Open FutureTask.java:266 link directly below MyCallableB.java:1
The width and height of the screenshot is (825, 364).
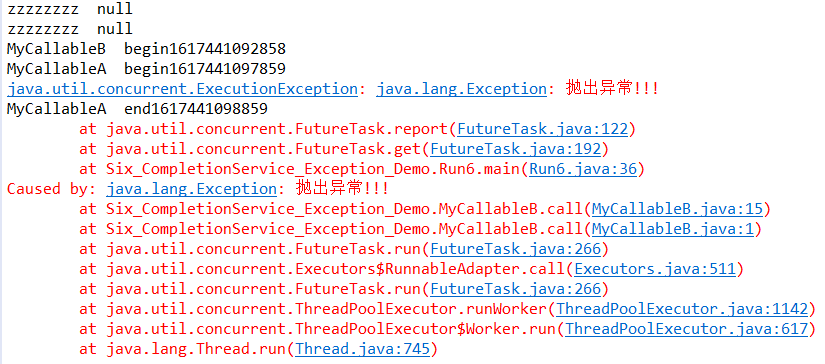[515, 249]
